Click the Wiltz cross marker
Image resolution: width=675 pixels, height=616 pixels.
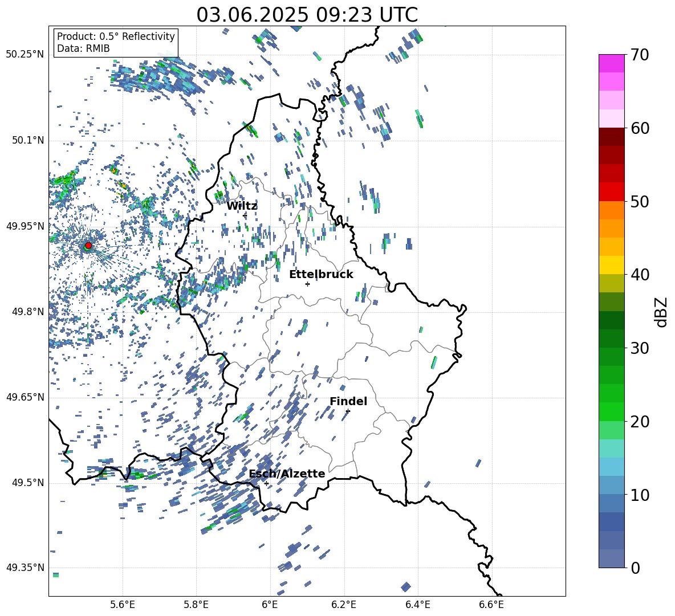coord(245,215)
